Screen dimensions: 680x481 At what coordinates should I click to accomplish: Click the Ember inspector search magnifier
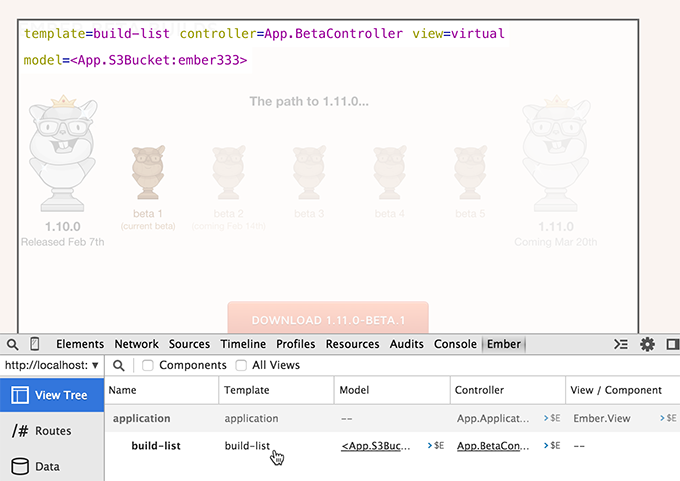[119, 366]
